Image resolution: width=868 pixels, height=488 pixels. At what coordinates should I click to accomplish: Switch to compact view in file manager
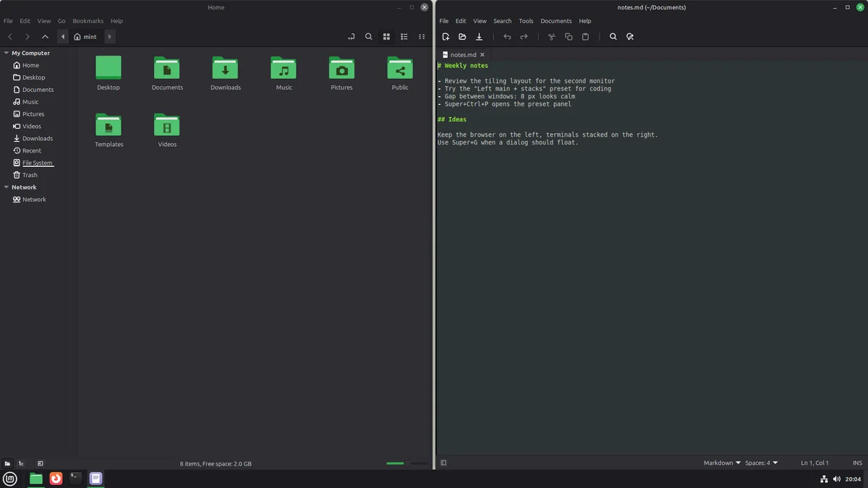(422, 37)
